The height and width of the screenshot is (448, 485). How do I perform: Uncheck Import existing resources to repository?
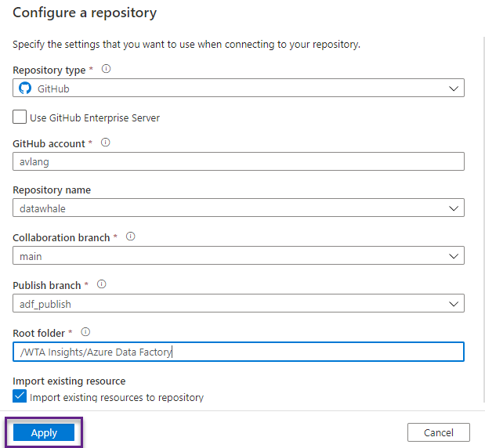point(20,397)
